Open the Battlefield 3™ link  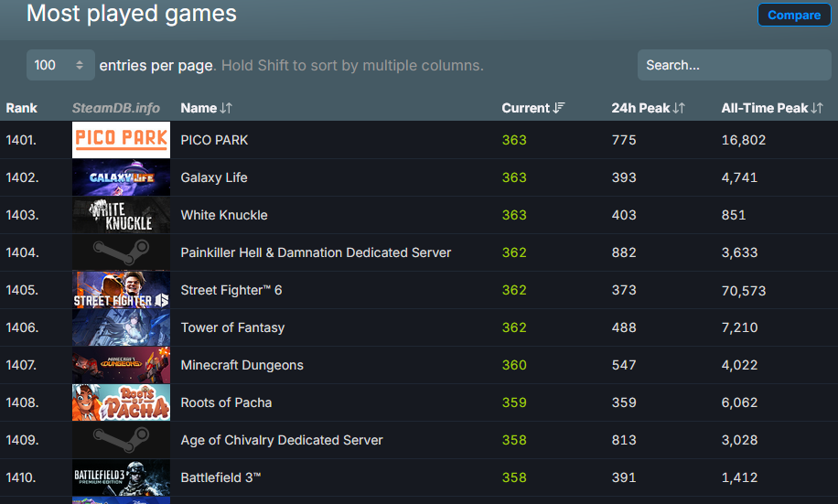point(220,477)
